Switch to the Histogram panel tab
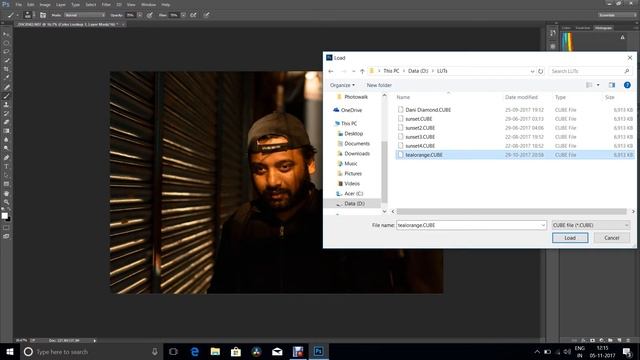The width and height of the screenshot is (640, 360). click(603, 28)
